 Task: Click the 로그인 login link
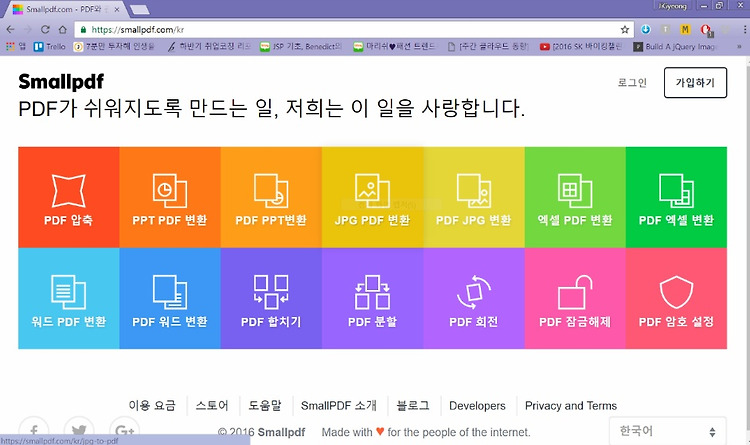[x=632, y=82]
